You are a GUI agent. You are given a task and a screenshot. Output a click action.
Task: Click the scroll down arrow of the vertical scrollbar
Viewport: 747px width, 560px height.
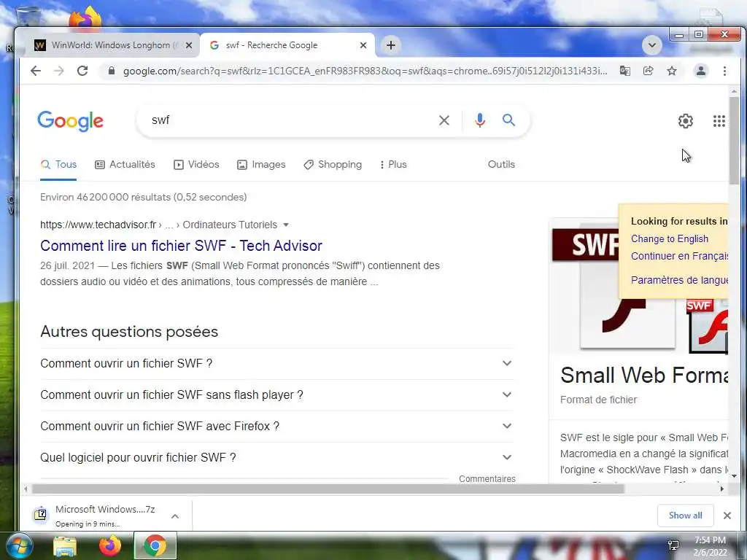tap(734, 475)
